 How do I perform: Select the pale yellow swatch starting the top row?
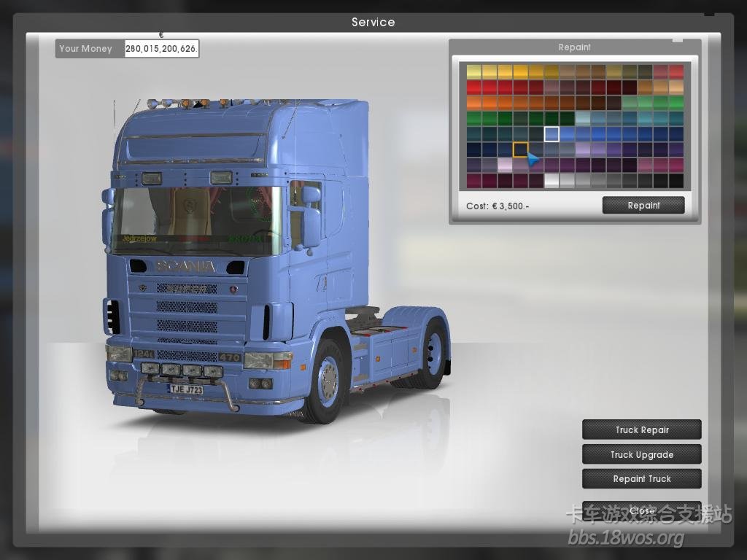tap(474, 72)
